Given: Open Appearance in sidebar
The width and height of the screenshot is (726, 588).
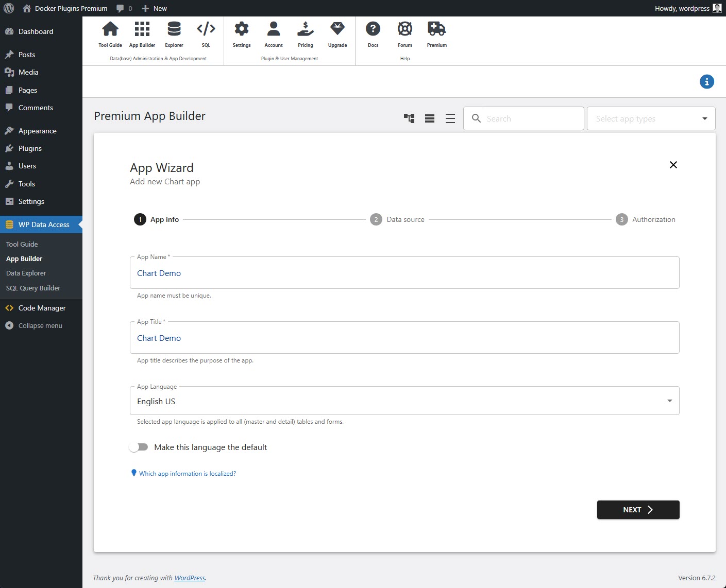Looking at the screenshot, I should tap(41, 131).
